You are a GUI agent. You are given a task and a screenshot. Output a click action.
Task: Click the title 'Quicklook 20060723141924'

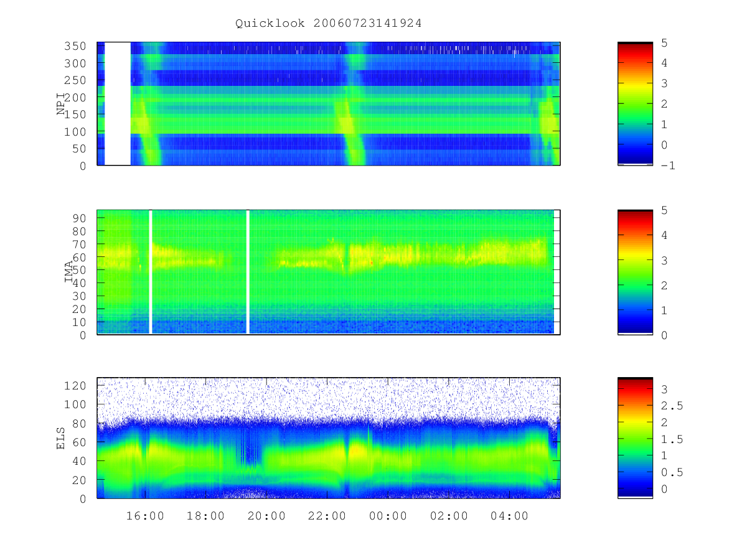coord(329,23)
